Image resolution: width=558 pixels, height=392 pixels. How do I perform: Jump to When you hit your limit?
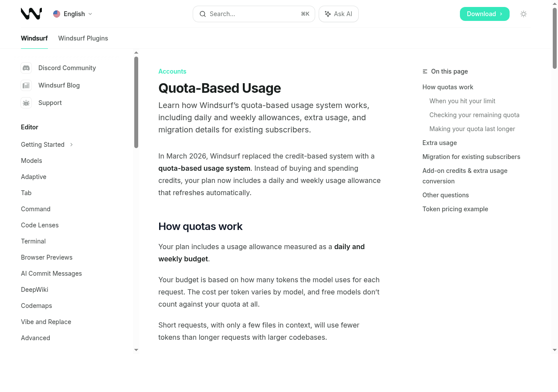pos(462,101)
